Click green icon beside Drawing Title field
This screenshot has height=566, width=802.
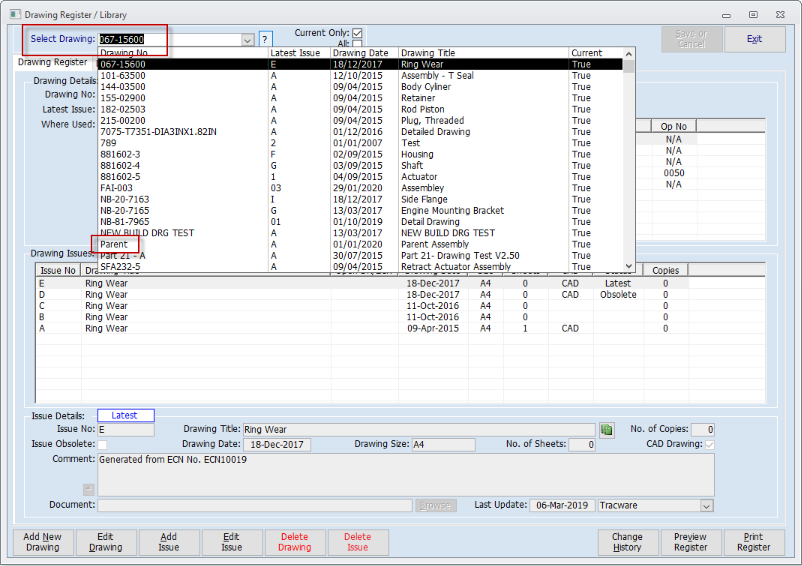pyautogui.click(x=606, y=430)
